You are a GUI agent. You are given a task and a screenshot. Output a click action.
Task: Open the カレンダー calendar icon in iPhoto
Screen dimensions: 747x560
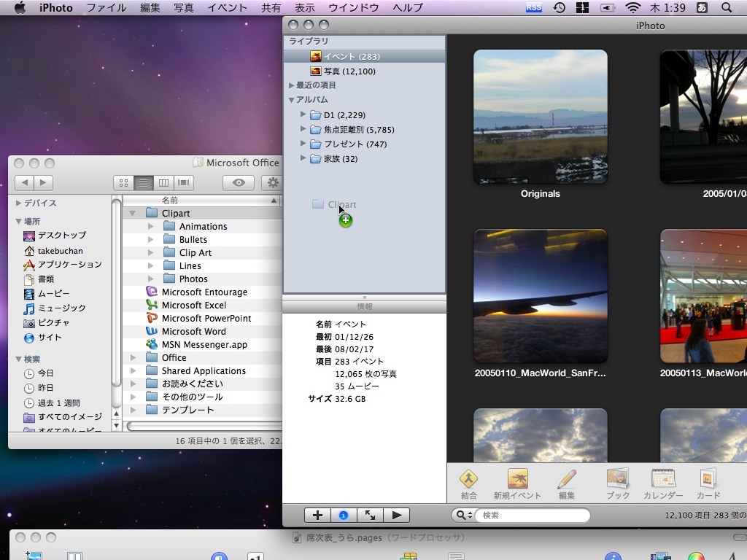tap(662, 479)
